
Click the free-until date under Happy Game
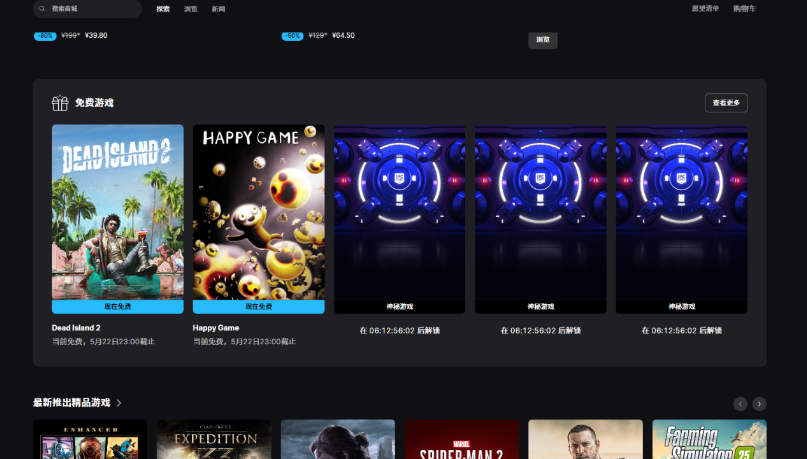244,341
